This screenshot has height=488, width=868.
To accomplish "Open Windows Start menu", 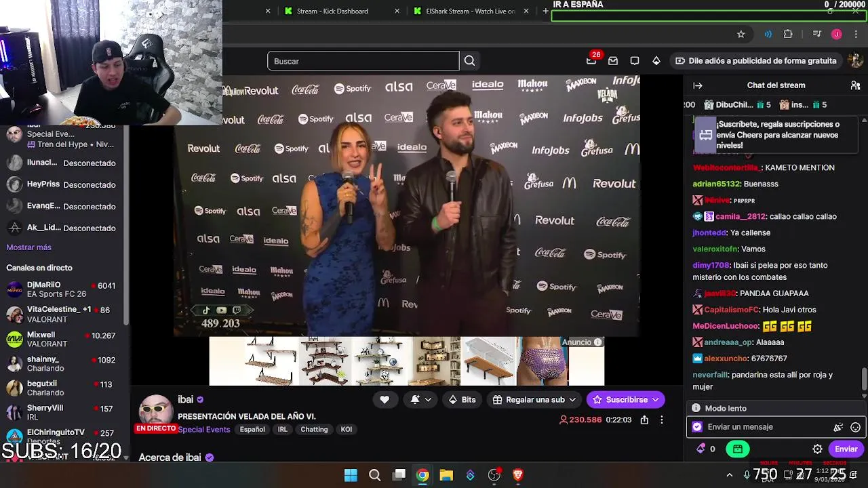I will click(351, 475).
